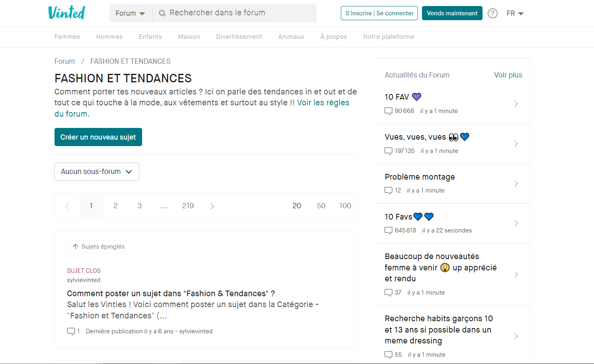Screen dimensions: 594x364
Task: Open the help question mark icon
Action: [x=493, y=13]
